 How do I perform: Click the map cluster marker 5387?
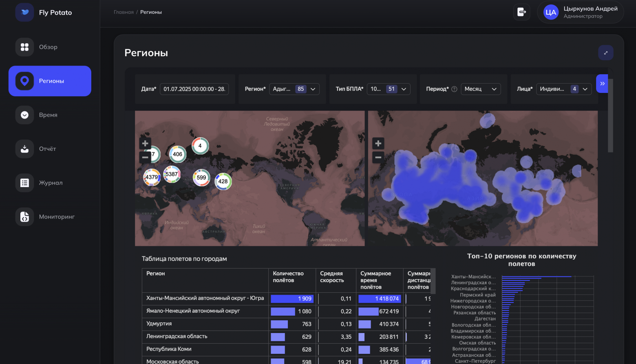(172, 174)
